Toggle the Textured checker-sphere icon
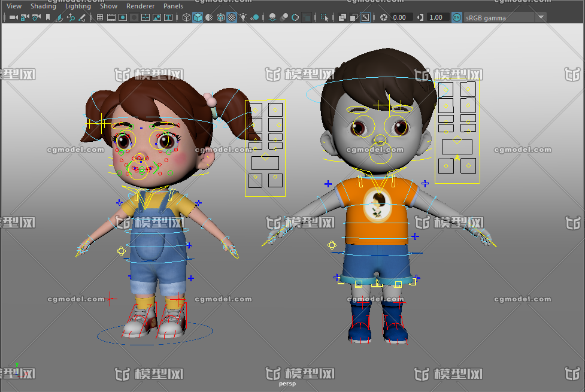585x392 pixels. pyautogui.click(x=232, y=17)
